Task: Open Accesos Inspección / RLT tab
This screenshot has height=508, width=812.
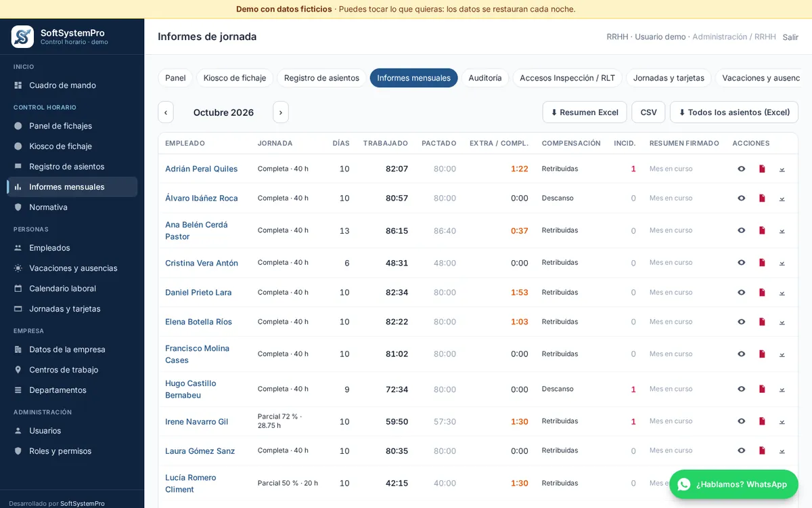Action: 568,78
